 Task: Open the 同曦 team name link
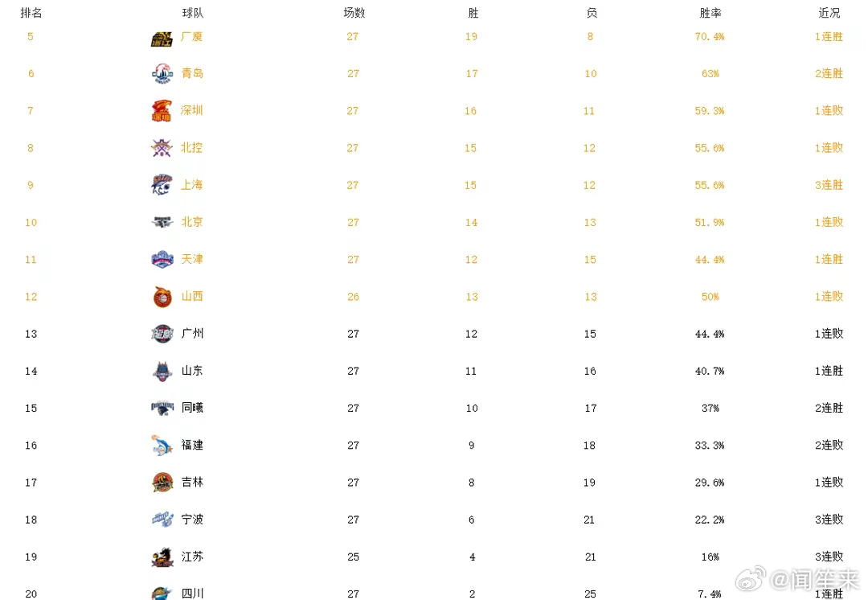coord(192,408)
